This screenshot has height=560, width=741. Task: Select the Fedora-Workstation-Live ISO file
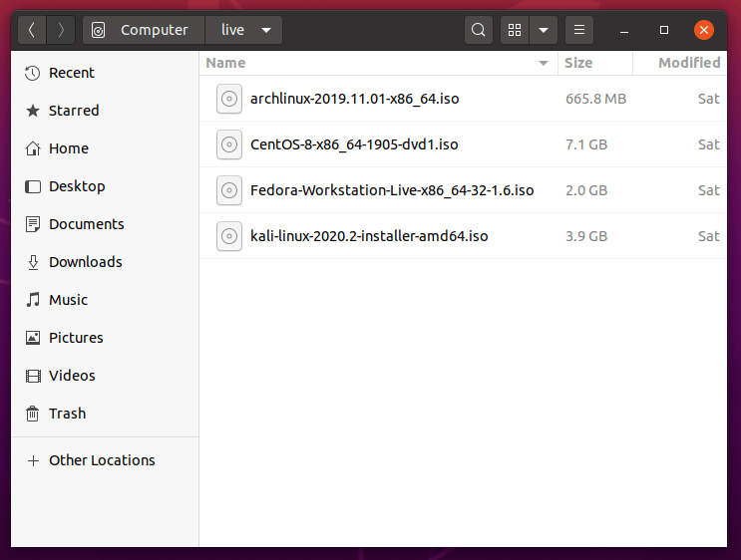(x=392, y=190)
